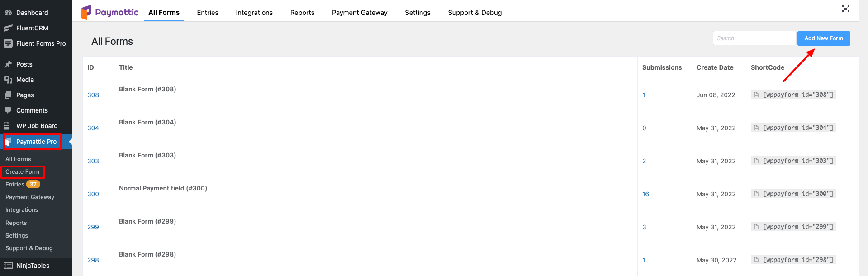Click the Comments bubble icon
Viewport: 868px width, 276px height.
(x=8, y=110)
